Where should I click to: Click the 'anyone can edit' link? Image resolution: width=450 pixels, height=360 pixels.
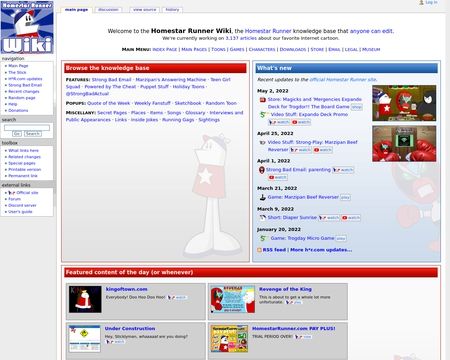pos(371,31)
